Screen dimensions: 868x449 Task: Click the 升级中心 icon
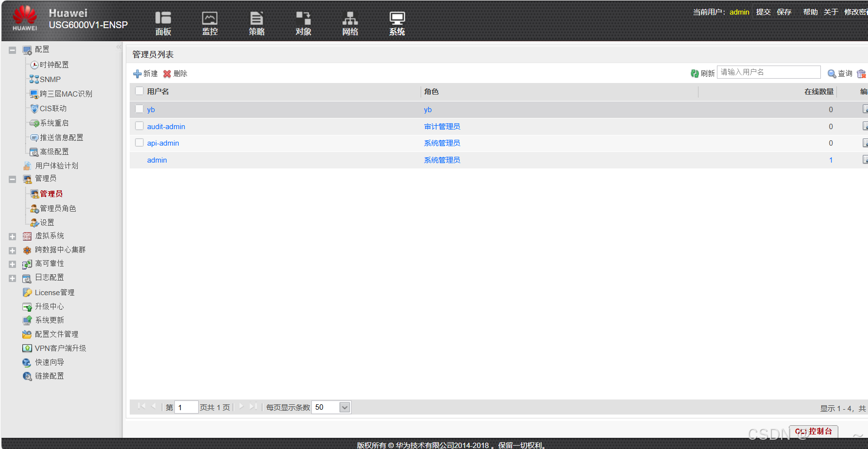tap(27, 307)
